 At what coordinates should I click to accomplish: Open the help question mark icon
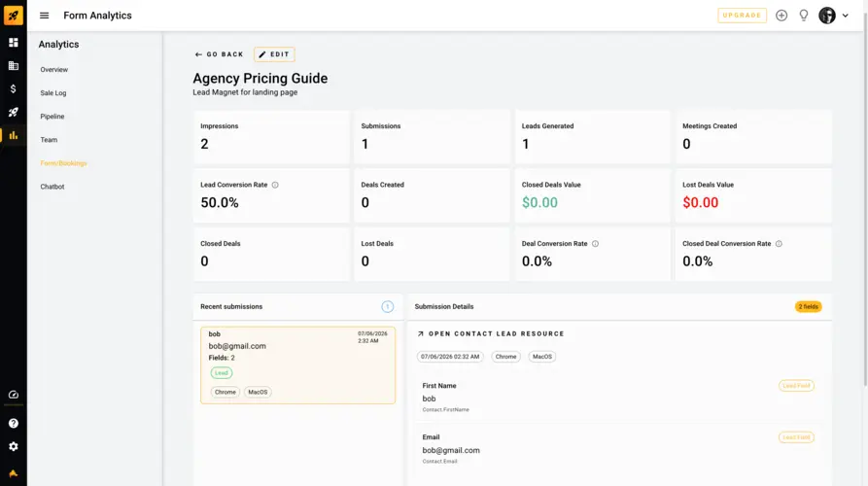coord(14,424)
